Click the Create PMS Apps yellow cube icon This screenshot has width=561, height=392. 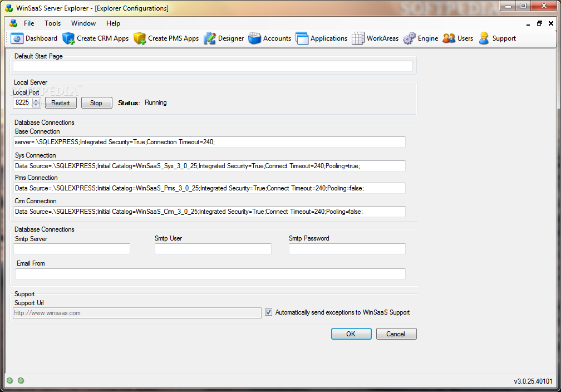coord(140,38)
